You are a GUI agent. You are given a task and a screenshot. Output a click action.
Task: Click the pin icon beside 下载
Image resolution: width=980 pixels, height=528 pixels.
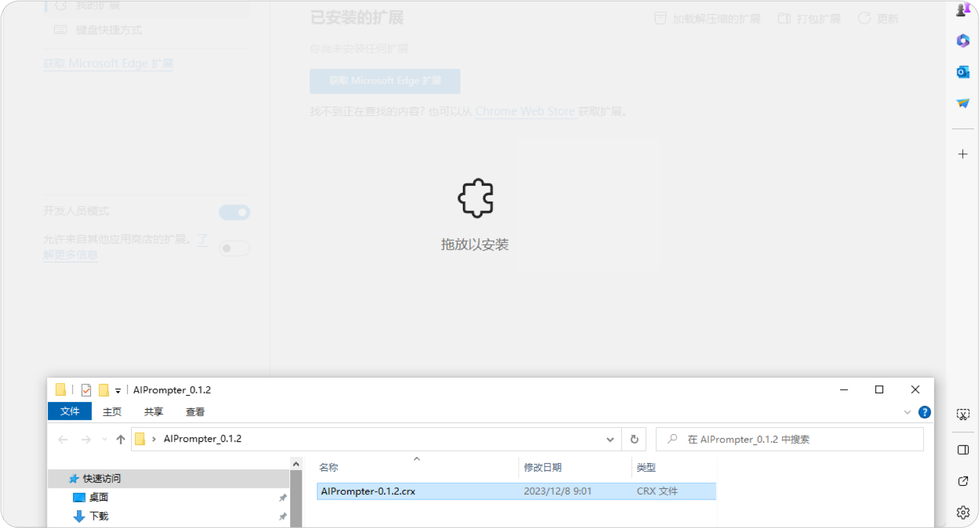283,517
